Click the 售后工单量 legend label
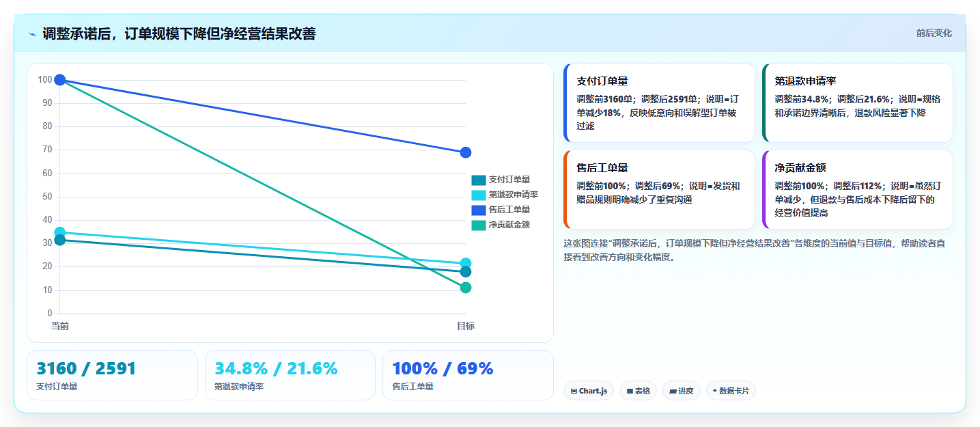Screen dimensions: 980x427 [509, 210]
